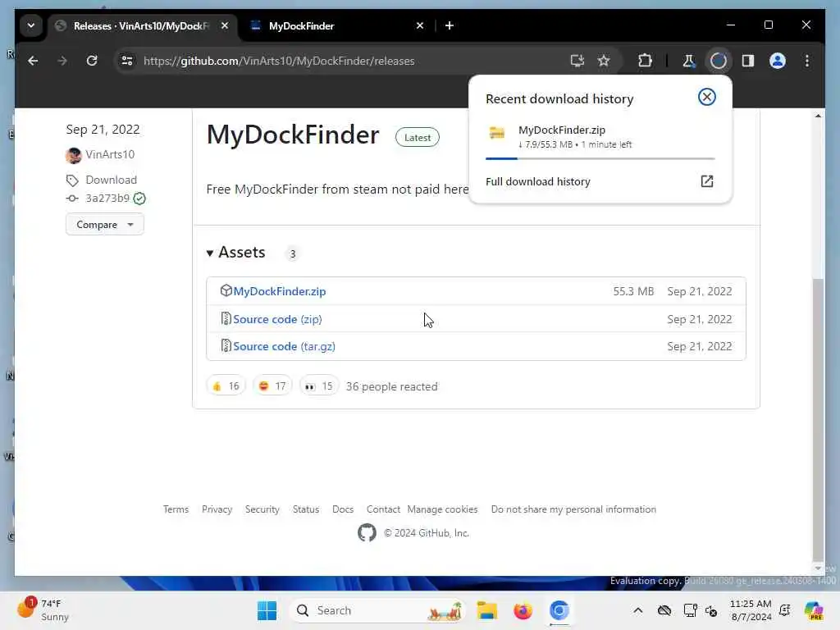Open the Contact footer link
The height and width of the screenshot is (630, 840).
point(383,509)
